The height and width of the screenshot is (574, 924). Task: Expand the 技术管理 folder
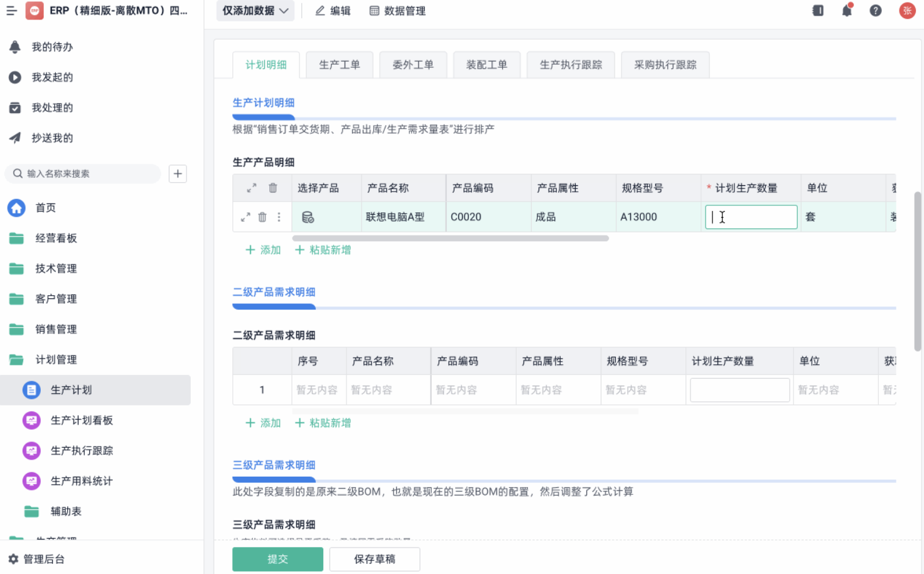tap(56, 269)
